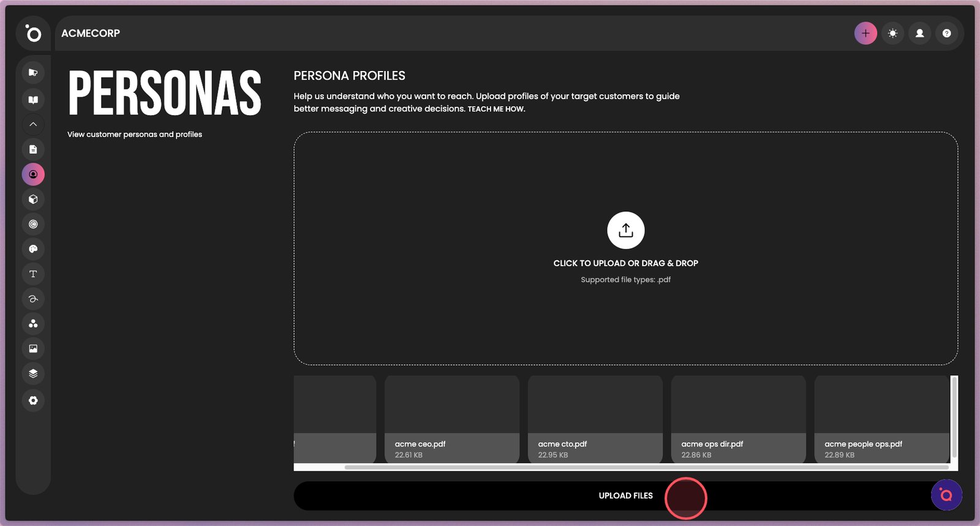Open the stacked layers icon in sidebar

point(33,374)
